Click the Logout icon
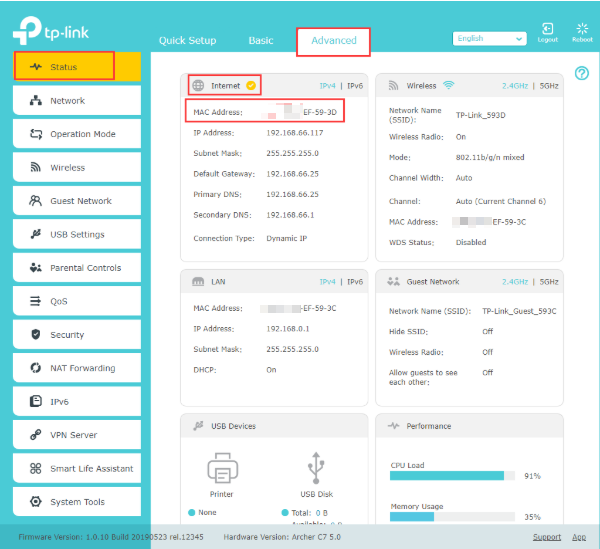The height and width of the screenshot is (549, 600). 548,29
